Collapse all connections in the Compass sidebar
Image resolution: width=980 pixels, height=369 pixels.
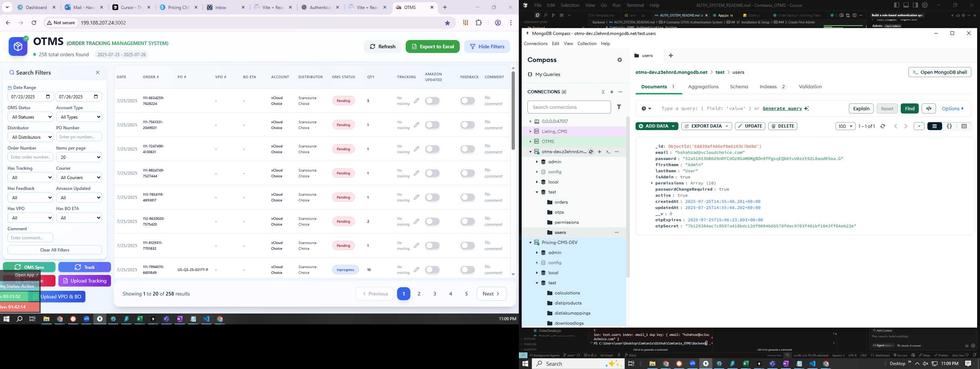tap(603, 92)
